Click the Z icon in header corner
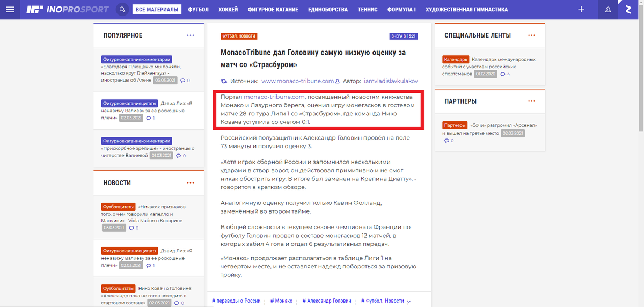The height and width of the screenshot is (307, 644). coord(627,10)
